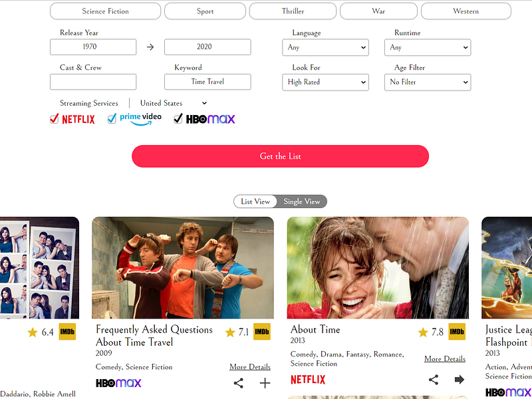Viewport: 532px width, 399px height.
Task: Click the 2009 year under Frequently Asked Questions
Action: tap(104, 353)
